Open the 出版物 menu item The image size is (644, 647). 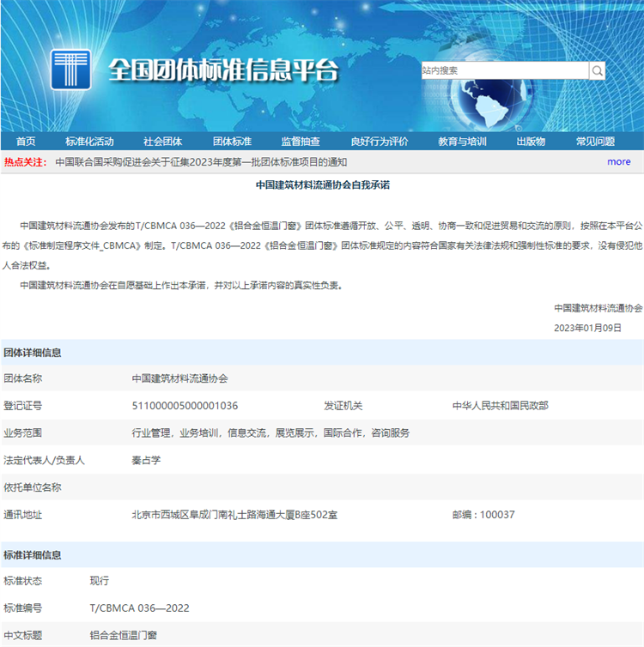click(x=531, y=142)
